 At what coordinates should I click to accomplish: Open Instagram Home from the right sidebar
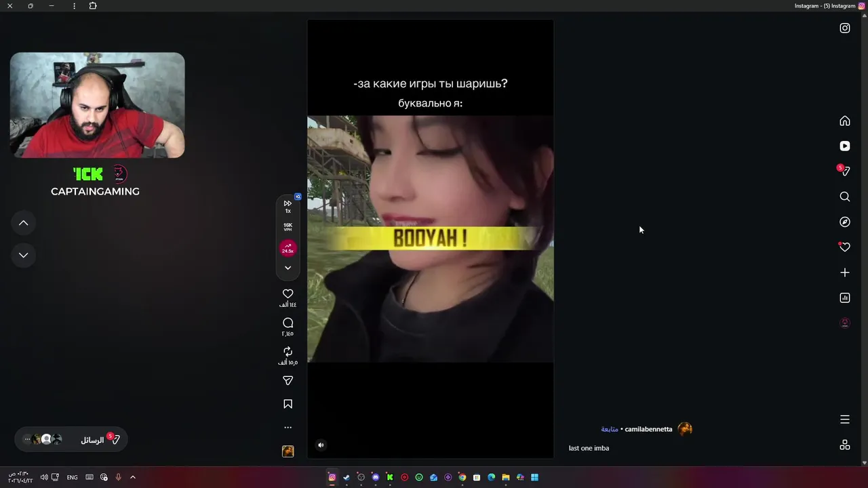coord(845,121)
